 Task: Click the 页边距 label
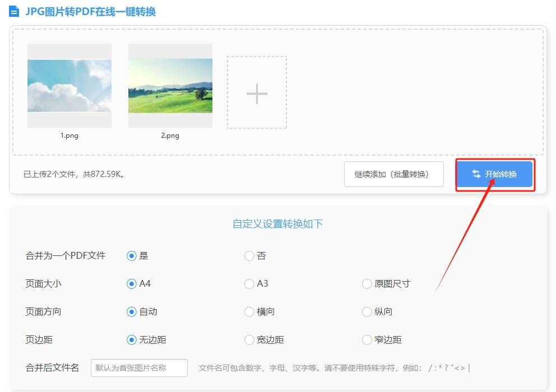click(39, 340)
